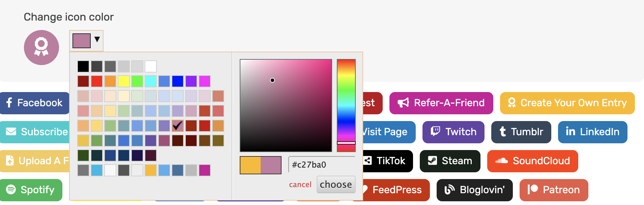Click the Tumblr entry

[521, 132]
